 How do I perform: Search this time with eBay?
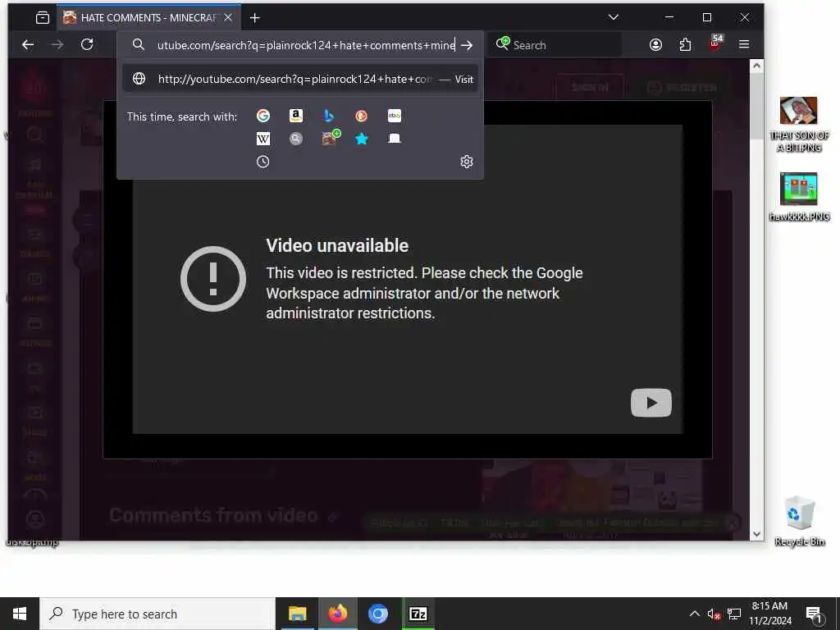(395, 116)
